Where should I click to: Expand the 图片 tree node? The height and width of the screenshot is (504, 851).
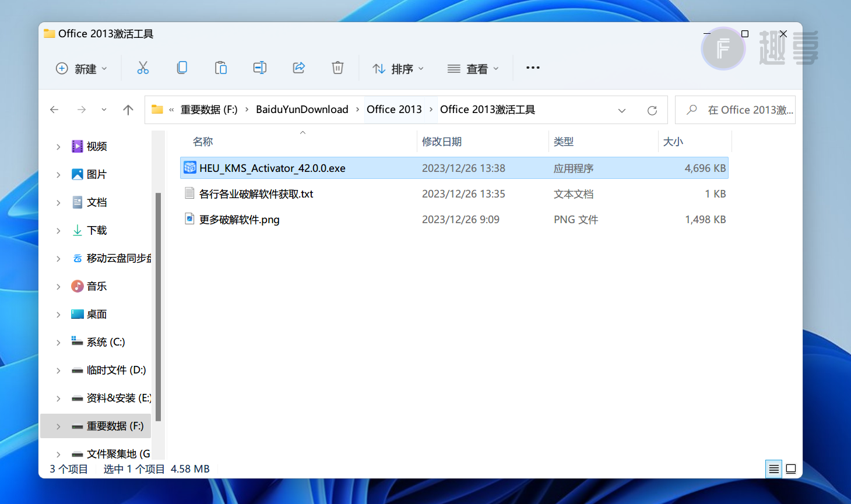pos(58,175)
